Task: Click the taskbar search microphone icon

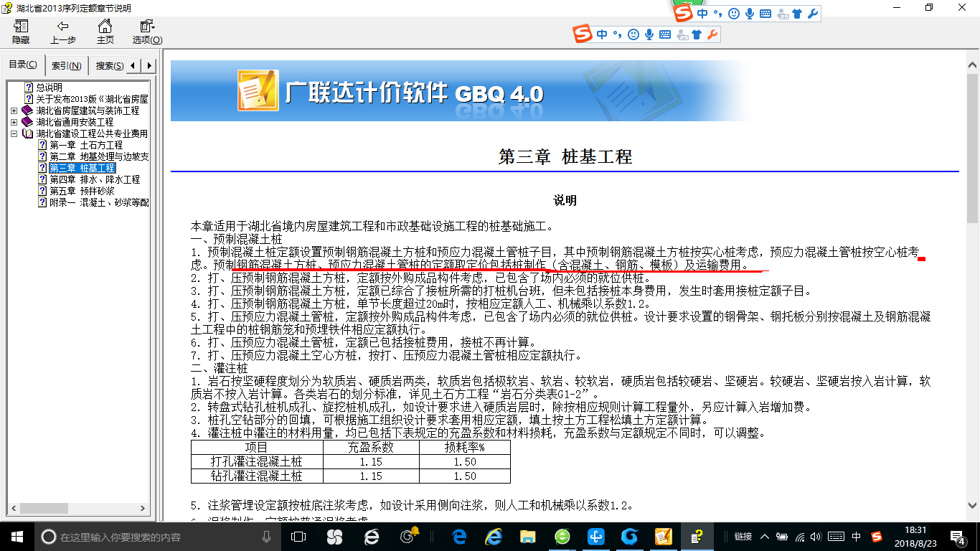Action: click(266, 537)
